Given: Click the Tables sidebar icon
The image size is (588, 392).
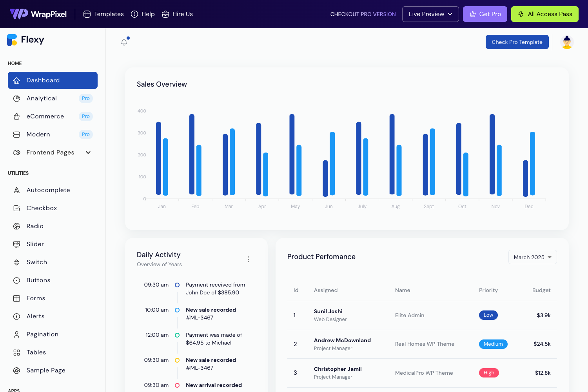Looking at the screenshot, I should (x=16, y=352).
